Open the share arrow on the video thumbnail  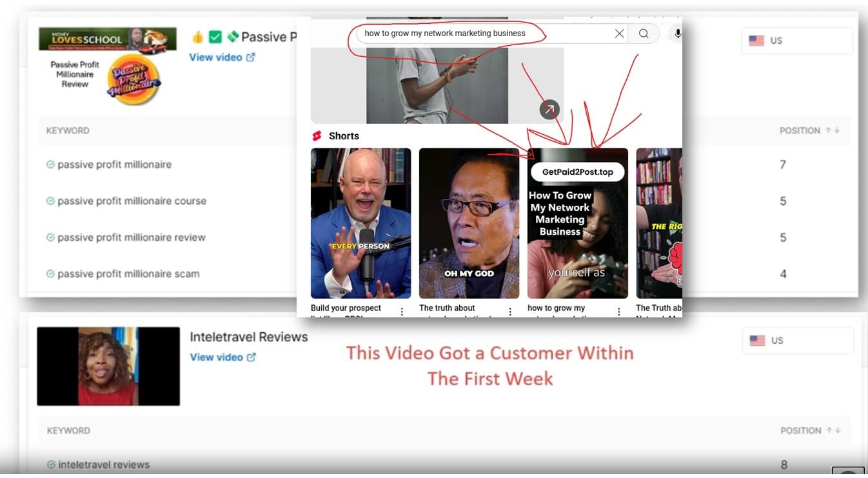pos(549,109)
